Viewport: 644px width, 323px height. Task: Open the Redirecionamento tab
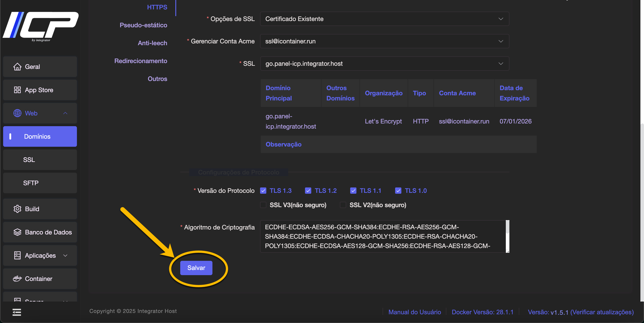coord(140,61)
